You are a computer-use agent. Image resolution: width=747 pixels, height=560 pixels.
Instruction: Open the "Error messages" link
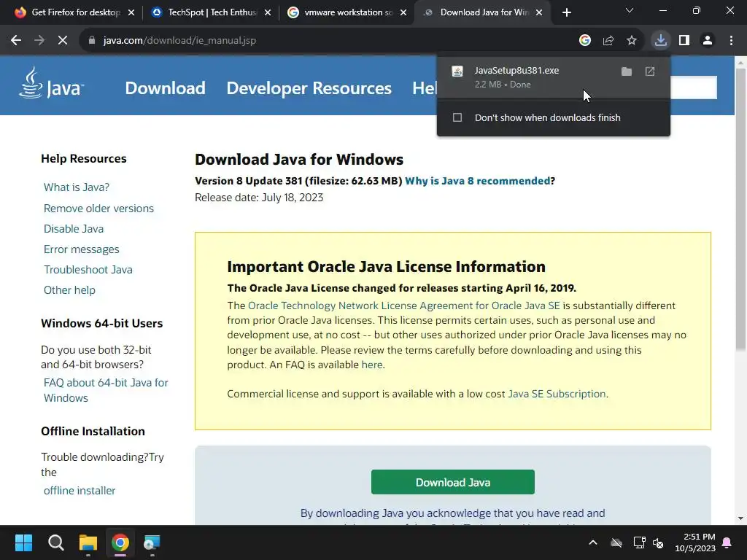82,249
